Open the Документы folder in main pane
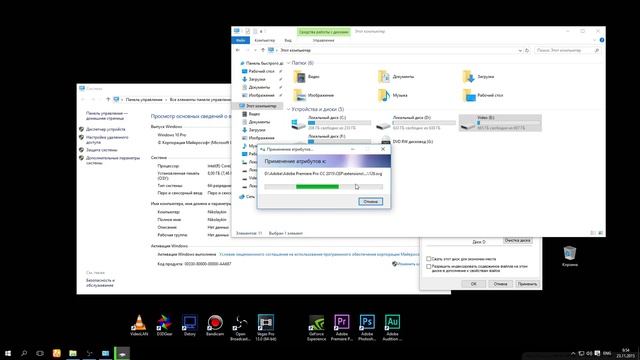The height and width of the screenshot is (360, 640). (396, 76)
